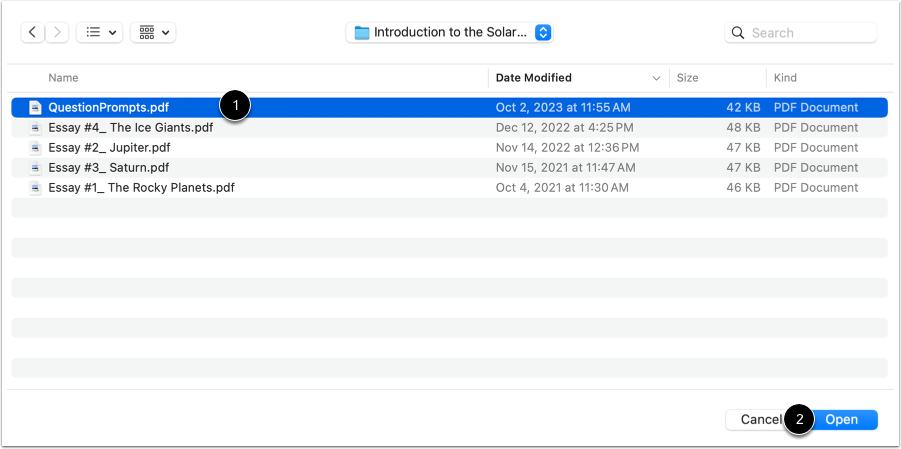901x449 pixels.
Task: Open the item grouping dropdown
Action: [x=153, y=32]
